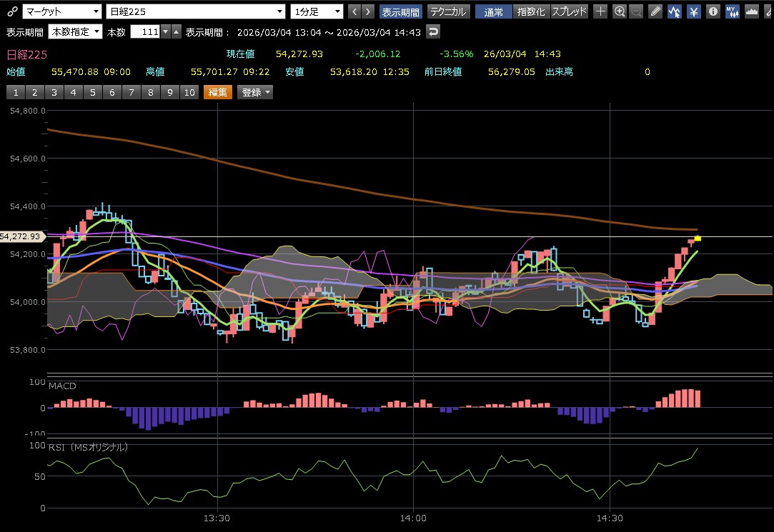Viewport: 774px width, 532px height.
Task: Switch to 通常 display mode
Action: click(493, 11)
